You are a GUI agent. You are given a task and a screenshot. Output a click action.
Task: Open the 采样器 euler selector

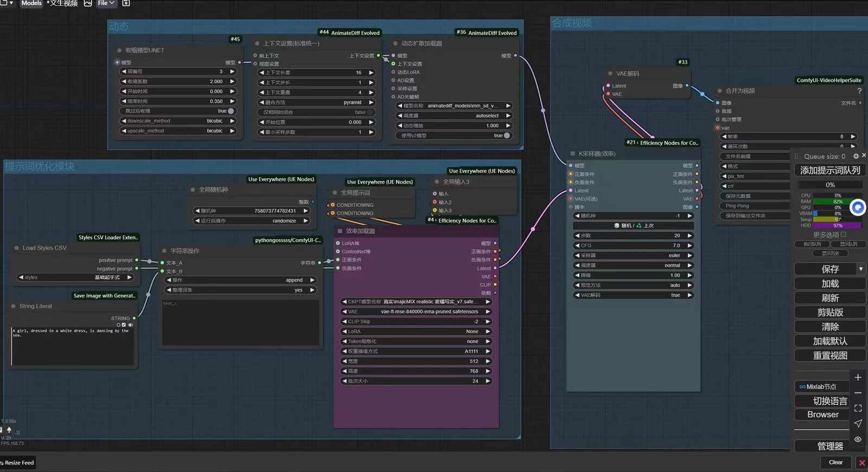click(x=633, y=256)
